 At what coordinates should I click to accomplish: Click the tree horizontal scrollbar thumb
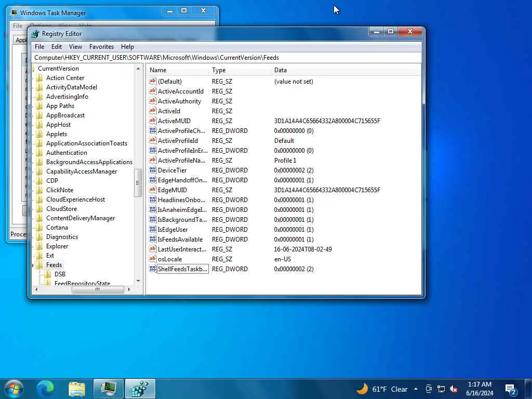tap(98, 289)
